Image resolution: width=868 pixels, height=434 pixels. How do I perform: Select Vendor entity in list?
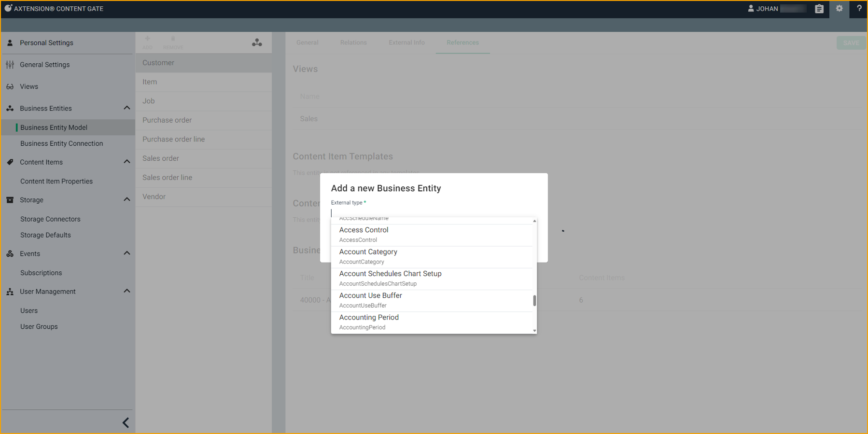tap(204, 197)
